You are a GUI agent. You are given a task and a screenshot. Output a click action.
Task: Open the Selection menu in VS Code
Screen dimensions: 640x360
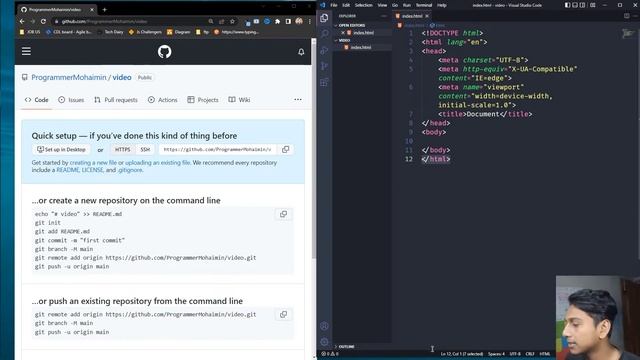point(363,5)
